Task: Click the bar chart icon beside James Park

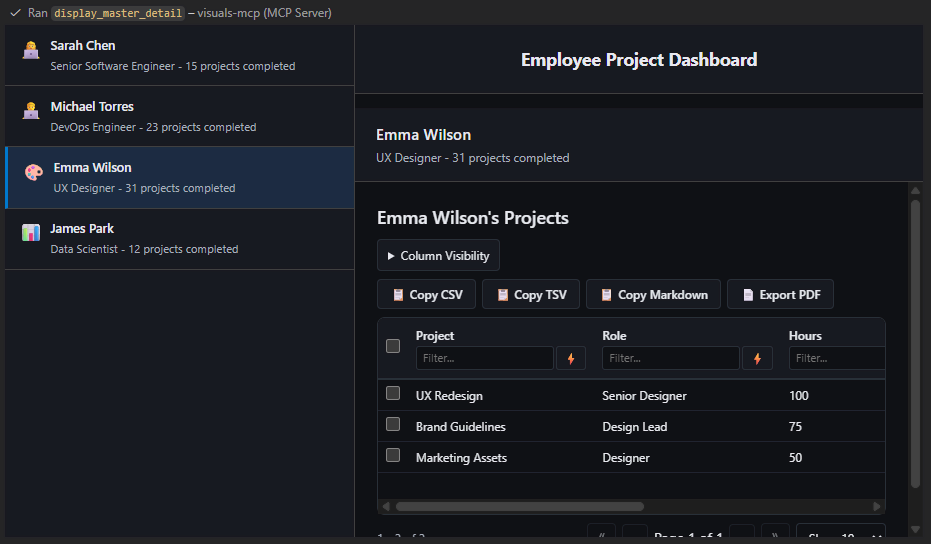Action: (x=31, y=233)
